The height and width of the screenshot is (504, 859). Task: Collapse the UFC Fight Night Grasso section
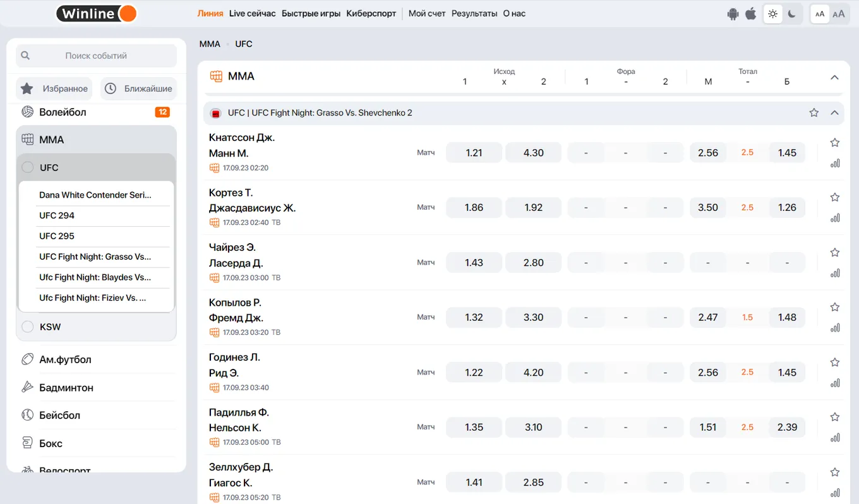(x=834, y=113)
